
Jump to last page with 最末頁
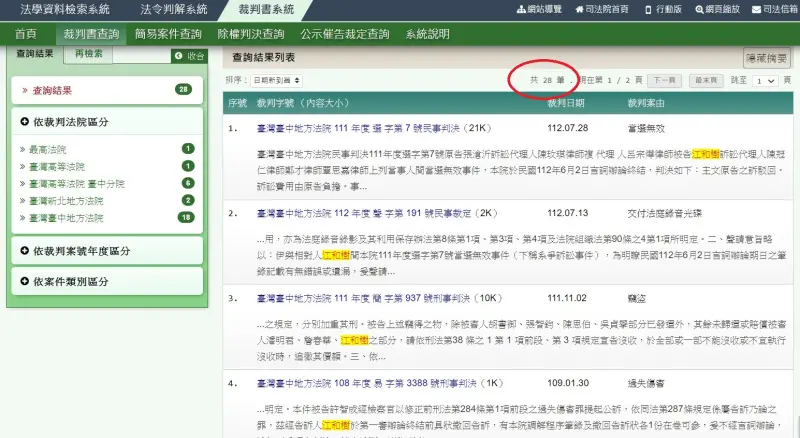click(x=706, y=81)
